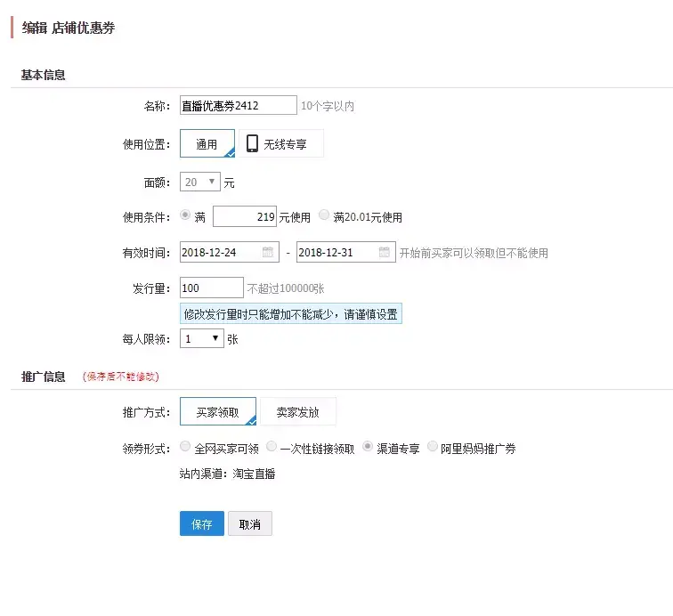Click the 推广信息 section heading

click(x=44, y=377)
